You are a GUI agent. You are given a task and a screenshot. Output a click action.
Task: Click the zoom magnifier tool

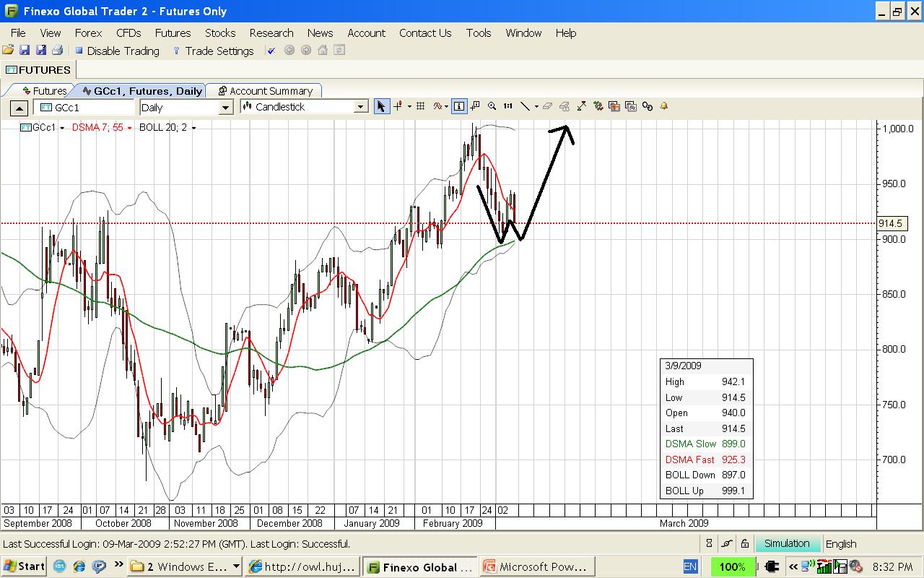[492, 106]
